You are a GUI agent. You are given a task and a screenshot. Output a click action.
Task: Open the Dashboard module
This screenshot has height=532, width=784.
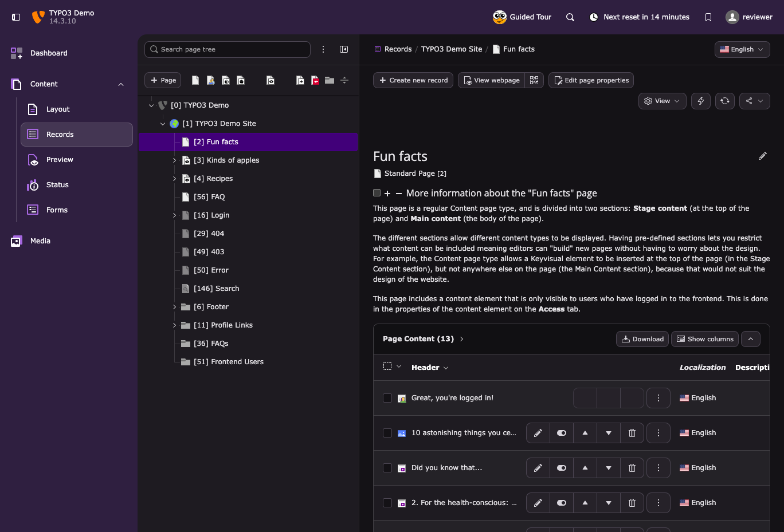pos(69,53)
